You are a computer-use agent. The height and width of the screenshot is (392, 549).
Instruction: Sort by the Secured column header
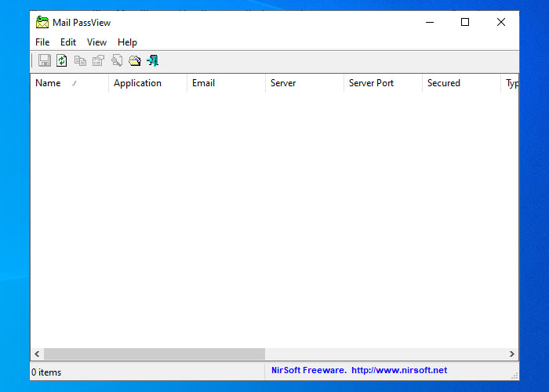pyautogui.click(x=461, y=83)
